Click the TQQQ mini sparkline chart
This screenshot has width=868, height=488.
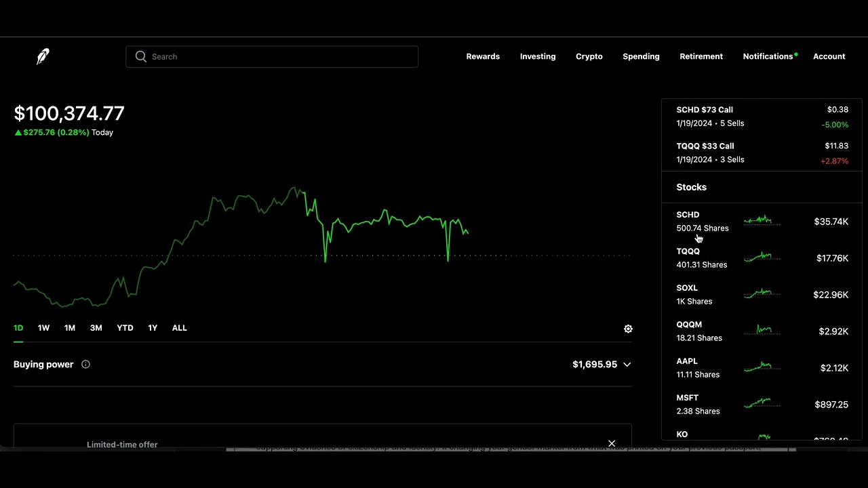762,257
